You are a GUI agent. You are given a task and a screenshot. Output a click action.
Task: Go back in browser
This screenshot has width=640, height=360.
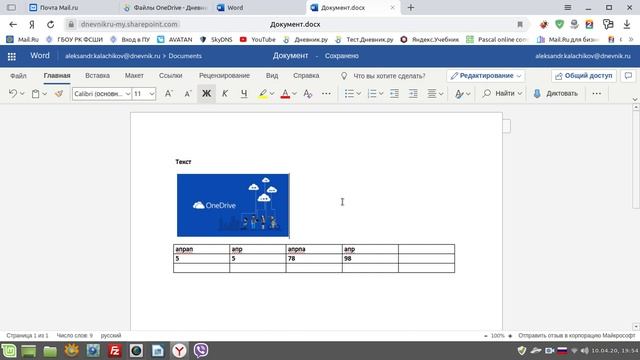click(x=13, y=24)
